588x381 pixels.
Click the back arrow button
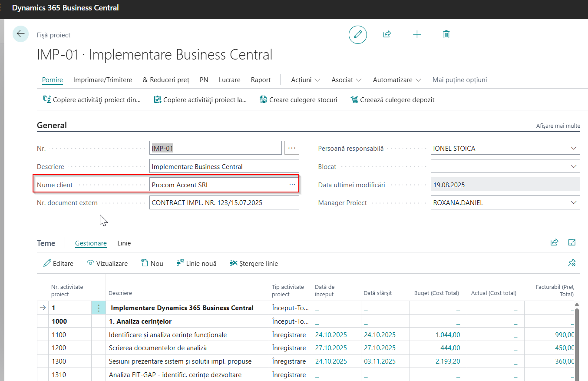(20, 34)
